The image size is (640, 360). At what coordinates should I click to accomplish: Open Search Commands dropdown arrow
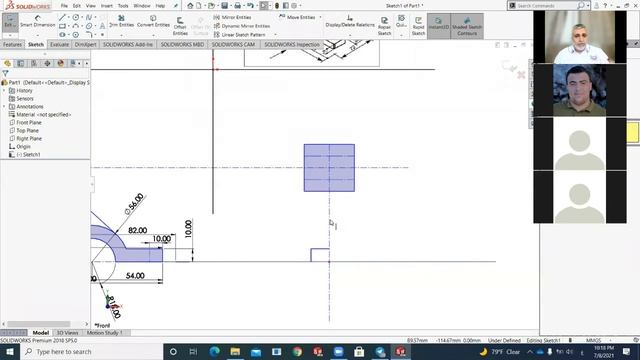tap(588, 6)
